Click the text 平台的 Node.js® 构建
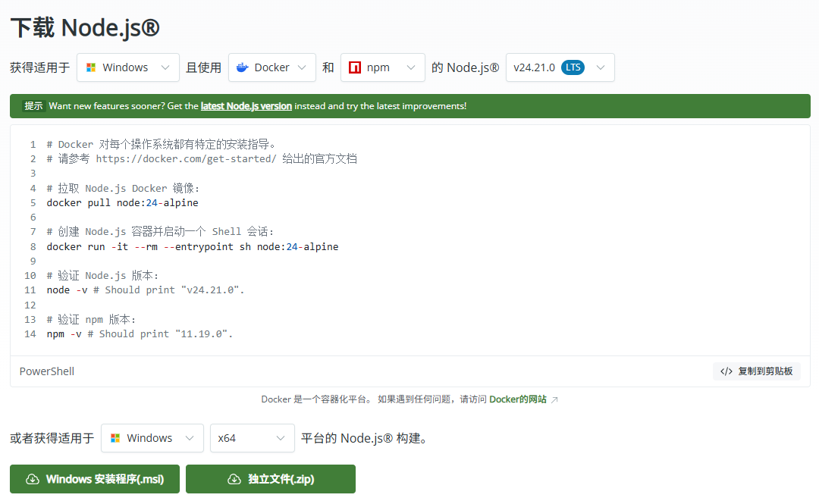Viewport: 819px width, 504px height. (365, 437)
